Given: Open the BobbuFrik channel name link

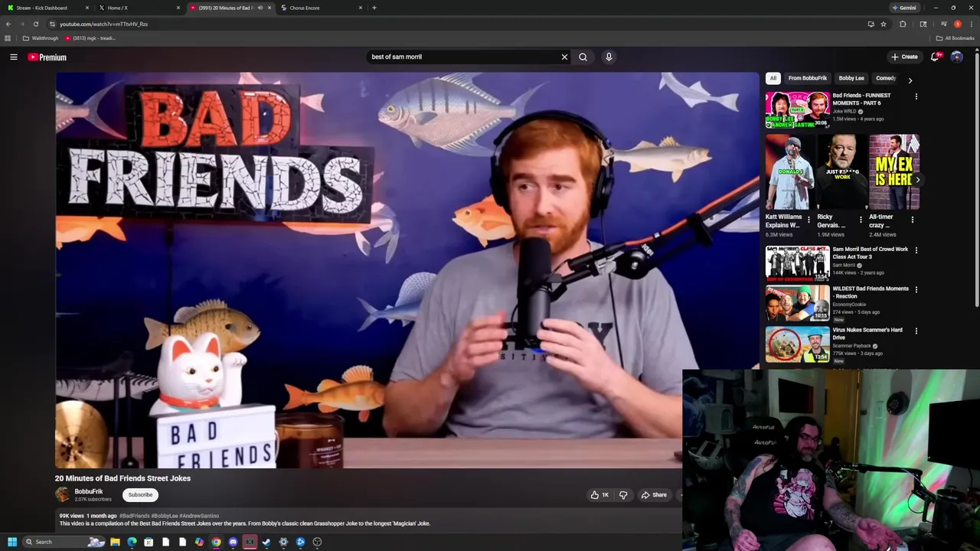Looking at the screenshot, I should point(89,491).
